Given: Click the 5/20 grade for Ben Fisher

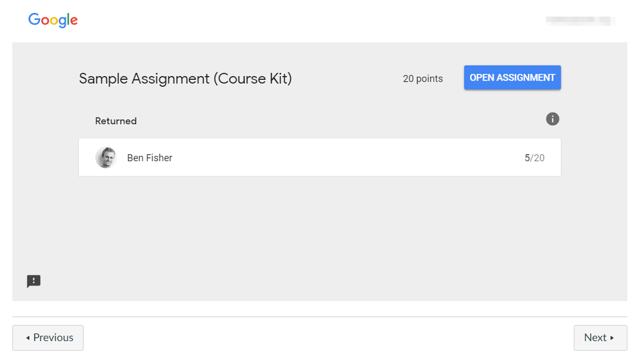Looking at the screenshot, I should tap(534, 158).
